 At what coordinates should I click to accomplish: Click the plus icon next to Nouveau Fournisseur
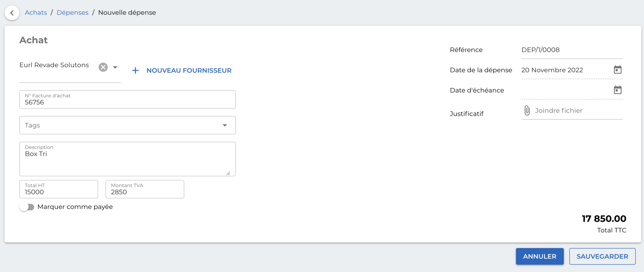tap(135, 70)
